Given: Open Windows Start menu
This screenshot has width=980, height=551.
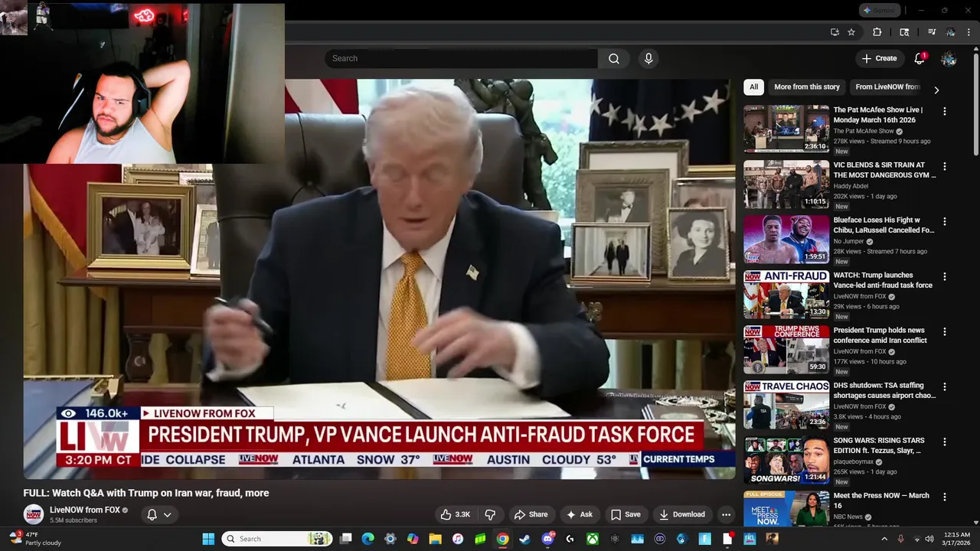Looking at the screenshot, I should 208,539.
